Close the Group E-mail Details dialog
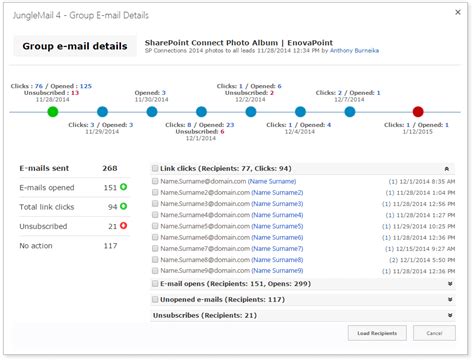This screenshot has height=361, width=474. point(458,12)
